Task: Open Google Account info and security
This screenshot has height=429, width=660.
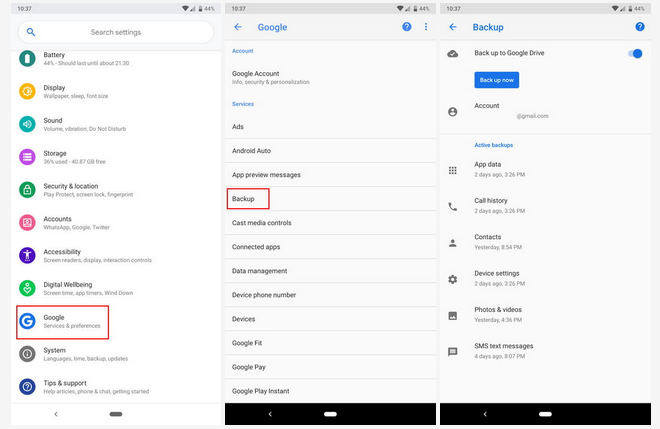Action: point(330,77)
